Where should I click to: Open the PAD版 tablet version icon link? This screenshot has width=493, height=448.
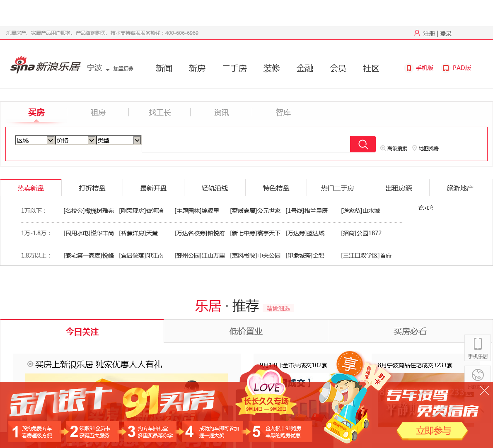[x=445, y=68]
